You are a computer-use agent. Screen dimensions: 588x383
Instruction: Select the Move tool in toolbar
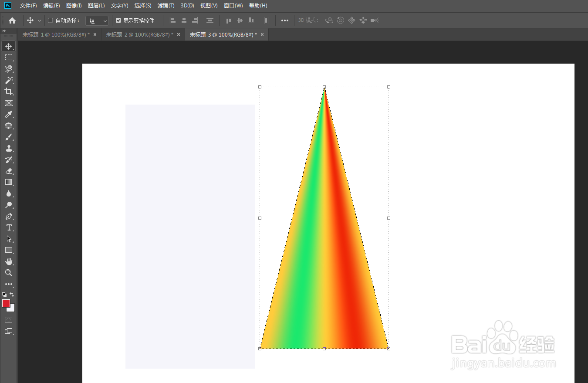tap(9, 46)
